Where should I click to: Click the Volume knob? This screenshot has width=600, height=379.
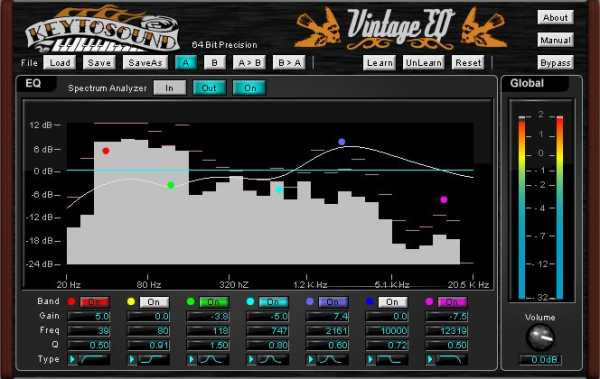point(540,337)
